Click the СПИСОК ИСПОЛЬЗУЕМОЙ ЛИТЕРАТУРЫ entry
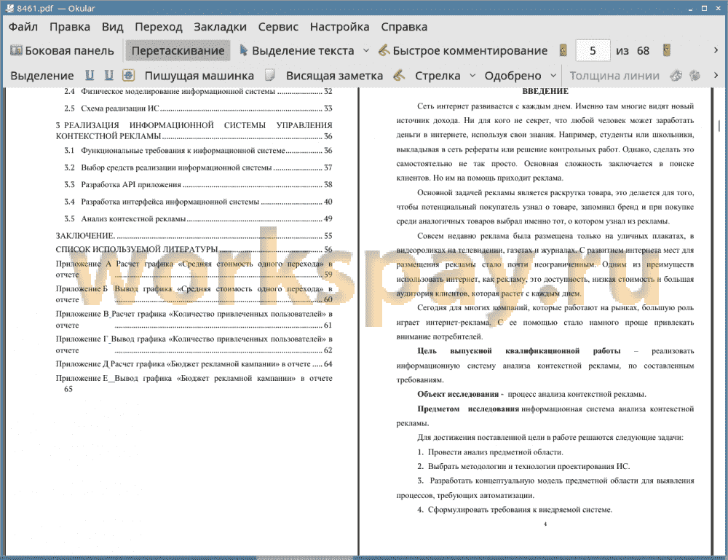The height and width of the screenshot is (560, 728). click(194, 249)
